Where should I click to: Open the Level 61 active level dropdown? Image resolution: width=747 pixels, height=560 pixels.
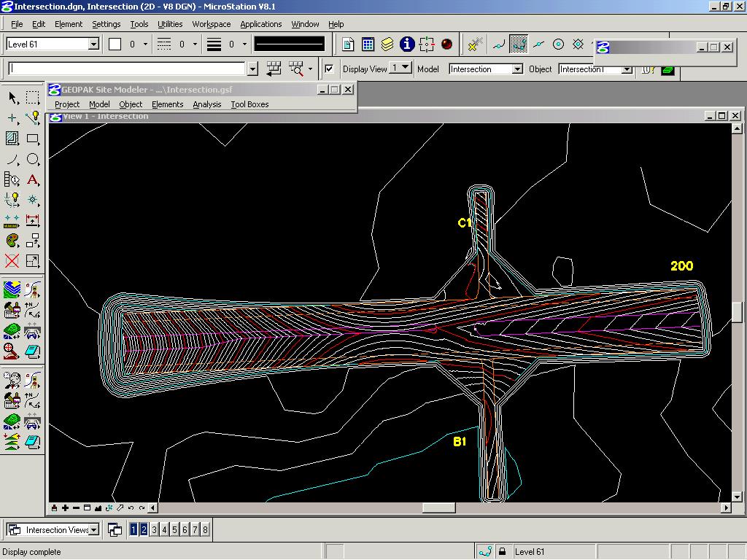(x=94, y=44)
